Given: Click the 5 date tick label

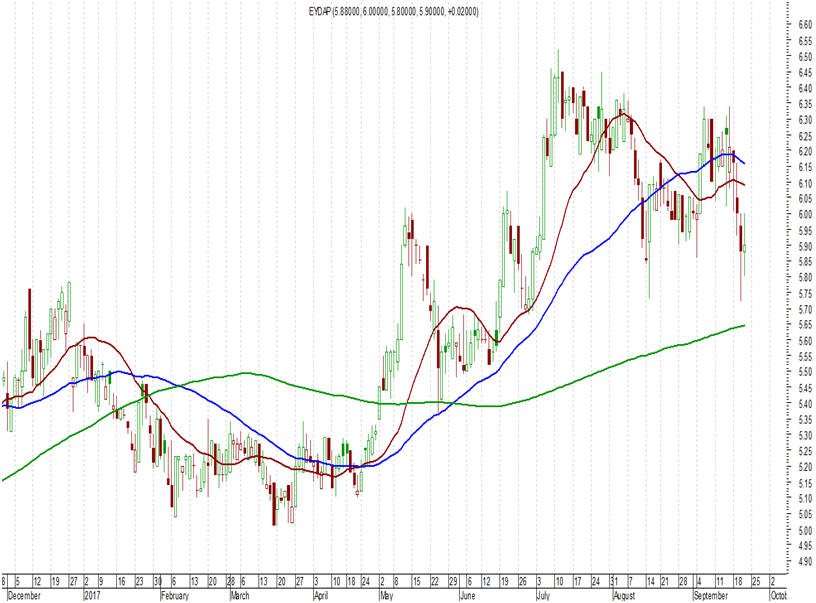Looking at the screenshot, I should (x=18, y=581).
